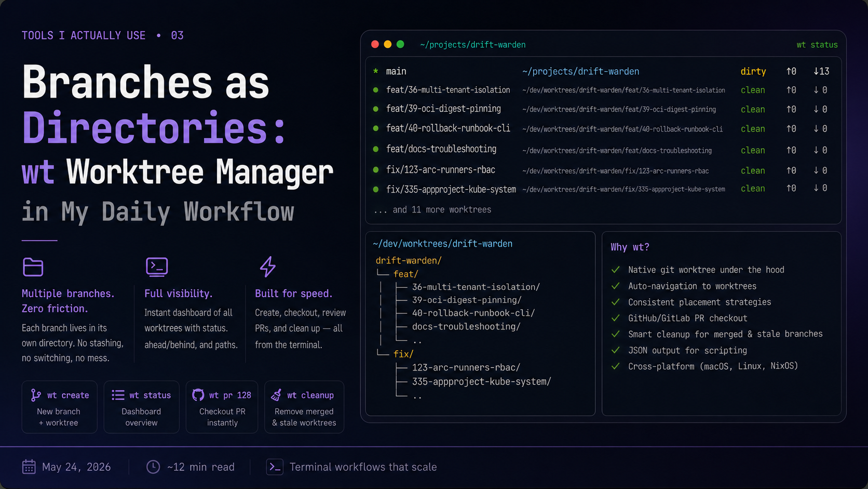The height and width of the screenshot is (489, 868).
Task: Click ~12 min read text
Action: click(201, 467)
